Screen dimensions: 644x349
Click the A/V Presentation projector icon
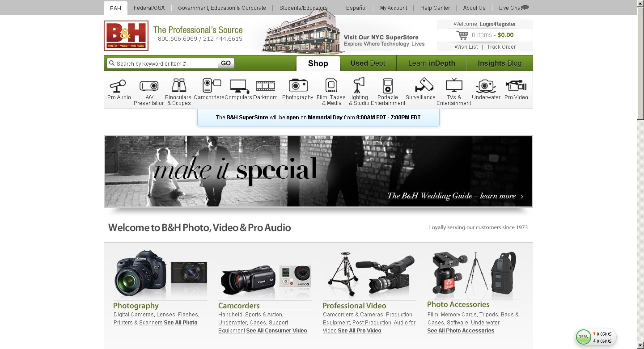pos(149,85)
